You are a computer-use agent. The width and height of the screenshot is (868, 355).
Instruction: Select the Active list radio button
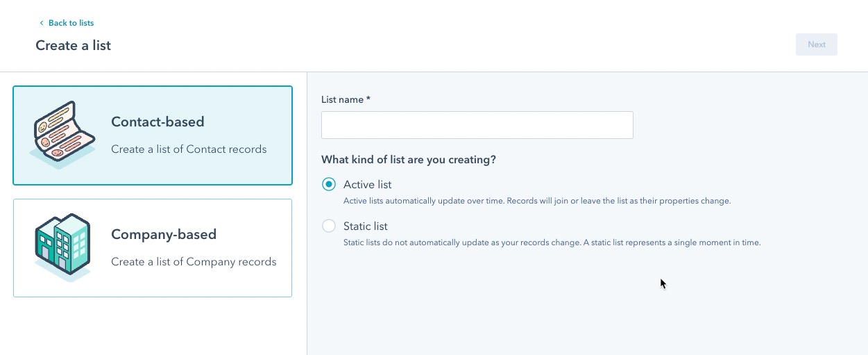[329, 185]
